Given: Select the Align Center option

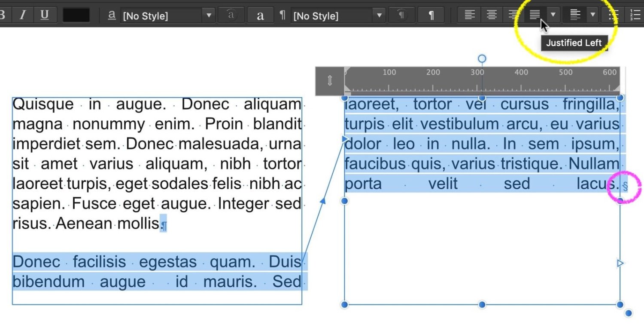Looking at the screenshot, I should [x=491, y=14].
